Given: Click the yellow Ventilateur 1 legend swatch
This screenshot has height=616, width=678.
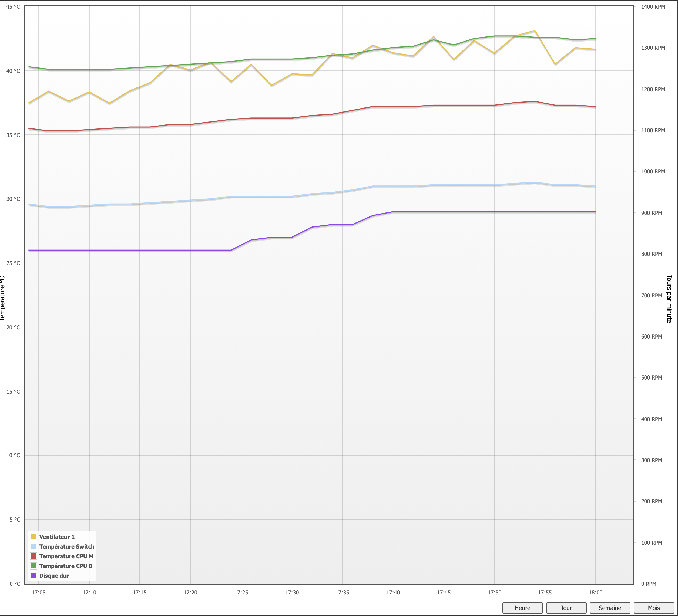Looking at the screenshot, I should (33, 537).
